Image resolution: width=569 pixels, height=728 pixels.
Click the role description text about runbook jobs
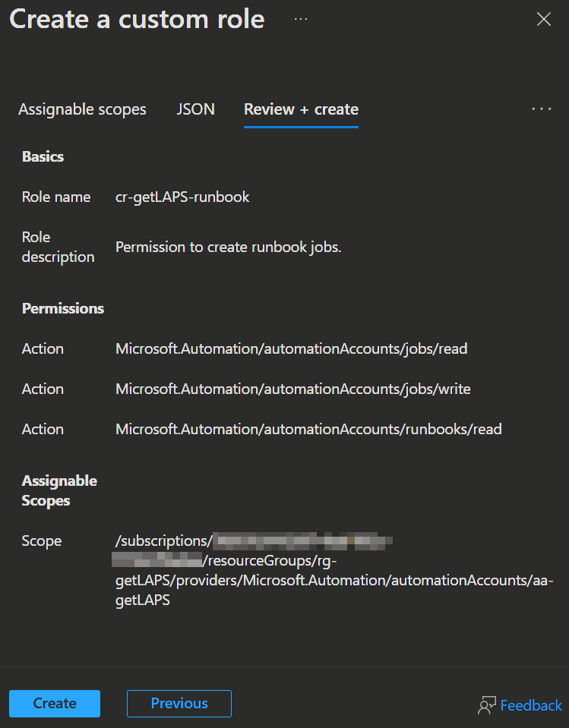click(x=229, y=247)
